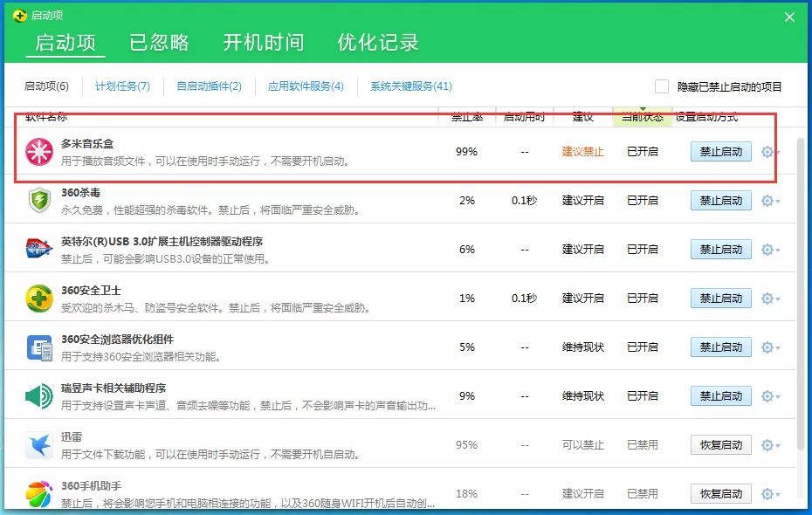Enable 隐藏已禁止启动的项目 checkbox
Screen dimensions: 812x515
tap(661, 86)
